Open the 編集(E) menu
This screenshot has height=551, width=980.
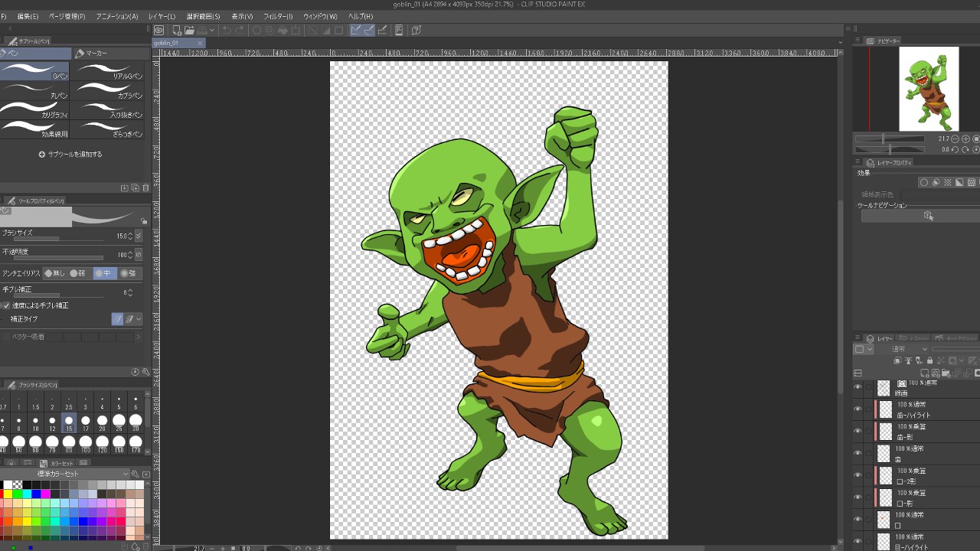(28, 16)
